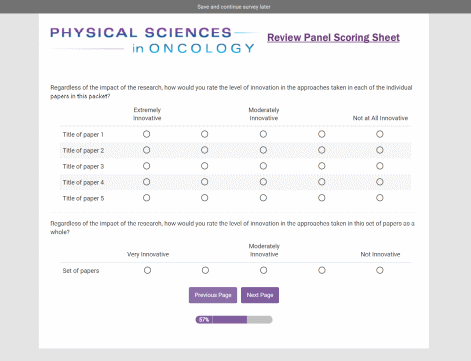
Task: Select Not at All Innovative for paper 5
Action: pyautogui.click(x=380, y=198)
